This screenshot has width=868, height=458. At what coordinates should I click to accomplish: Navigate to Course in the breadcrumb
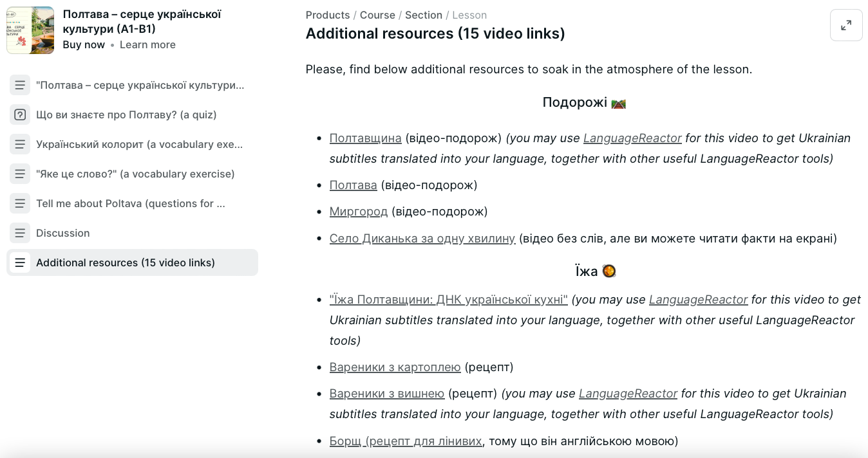tap(376, 15)
